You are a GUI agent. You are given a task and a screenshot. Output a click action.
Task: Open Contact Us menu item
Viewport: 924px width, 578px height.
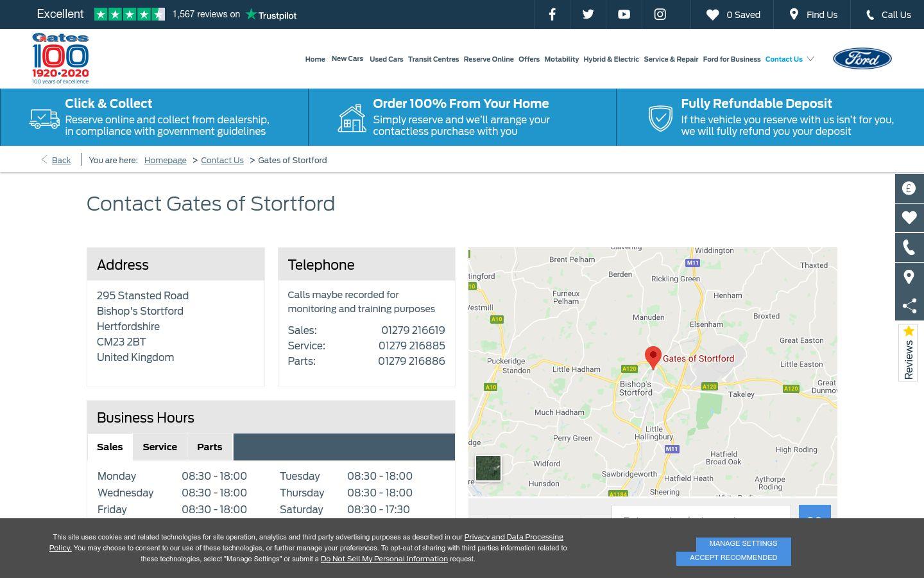(x=783, y=59)
